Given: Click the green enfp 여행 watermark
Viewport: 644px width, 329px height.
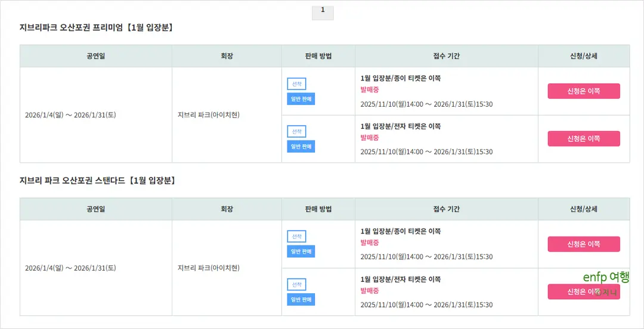Looking at the screenshot, I should click(x=606, y=278).
